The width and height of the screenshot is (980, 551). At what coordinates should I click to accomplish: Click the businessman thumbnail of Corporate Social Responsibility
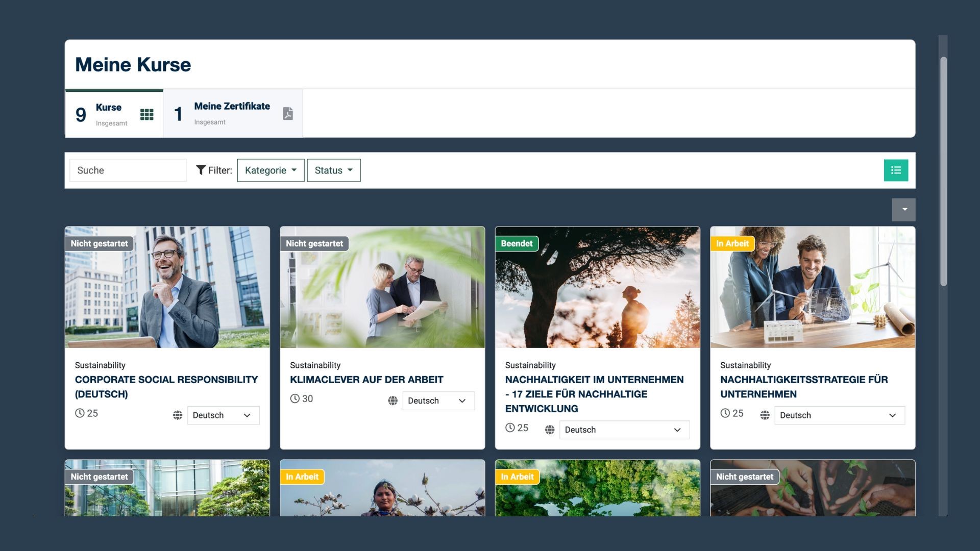[167, 287]
